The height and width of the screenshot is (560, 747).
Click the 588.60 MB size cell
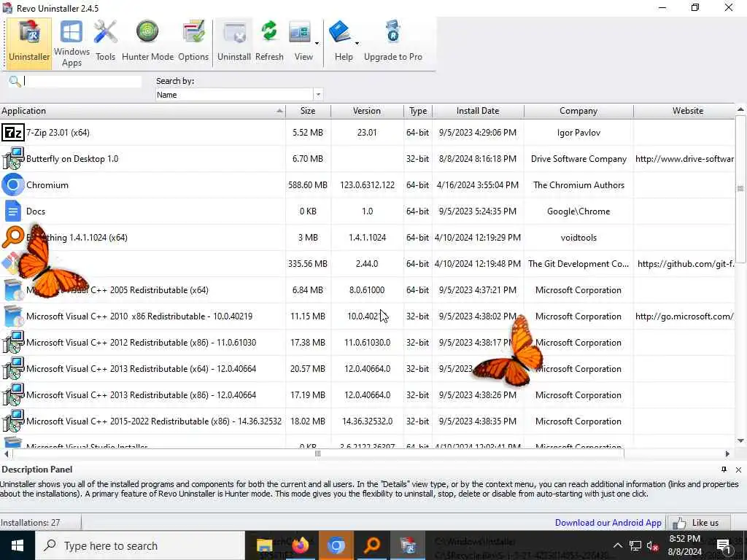[308, 184]
